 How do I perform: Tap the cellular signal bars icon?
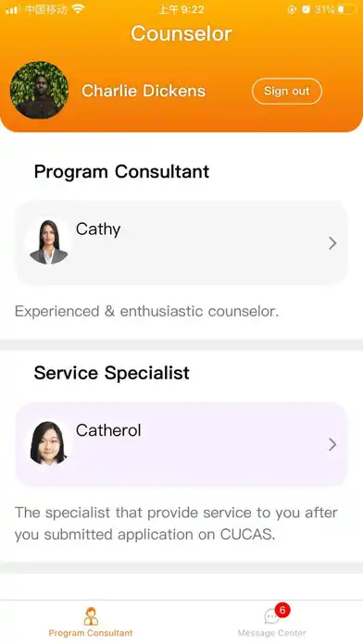pos(12,10)
